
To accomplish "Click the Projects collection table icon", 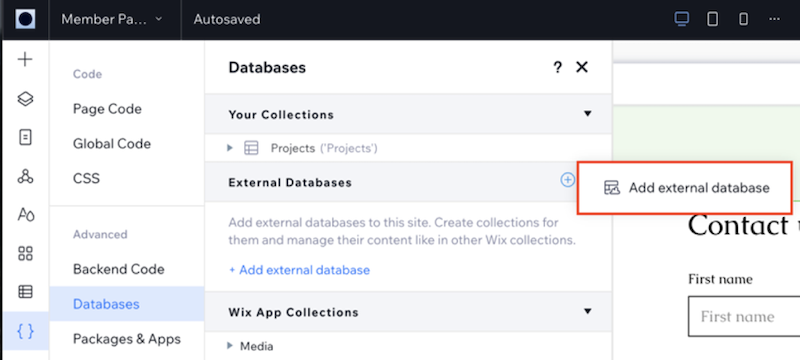I will tap(251, 148).
